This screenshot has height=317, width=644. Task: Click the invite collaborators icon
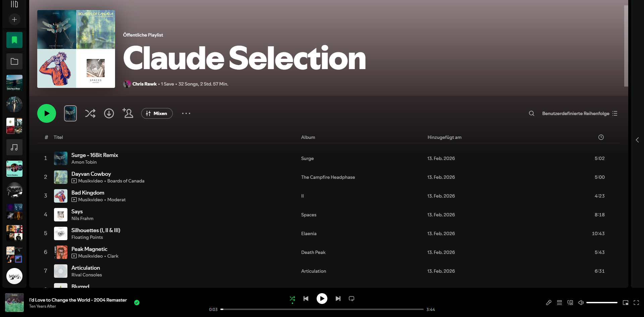[128, 113]
